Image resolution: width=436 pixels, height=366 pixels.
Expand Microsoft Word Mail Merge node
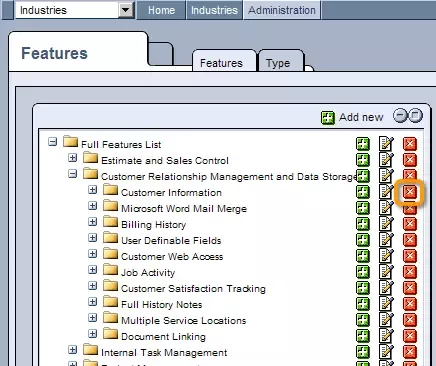92,206
